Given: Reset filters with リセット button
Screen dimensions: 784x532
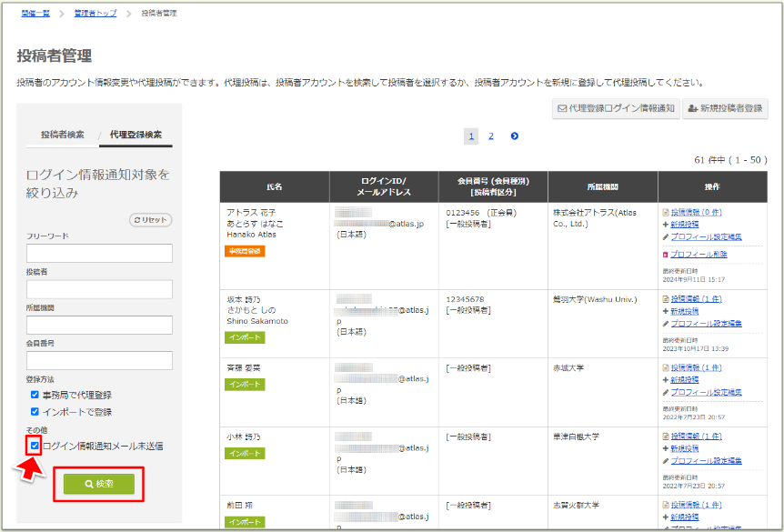Looking at the screenshot, I should click(x=151, y=220).
